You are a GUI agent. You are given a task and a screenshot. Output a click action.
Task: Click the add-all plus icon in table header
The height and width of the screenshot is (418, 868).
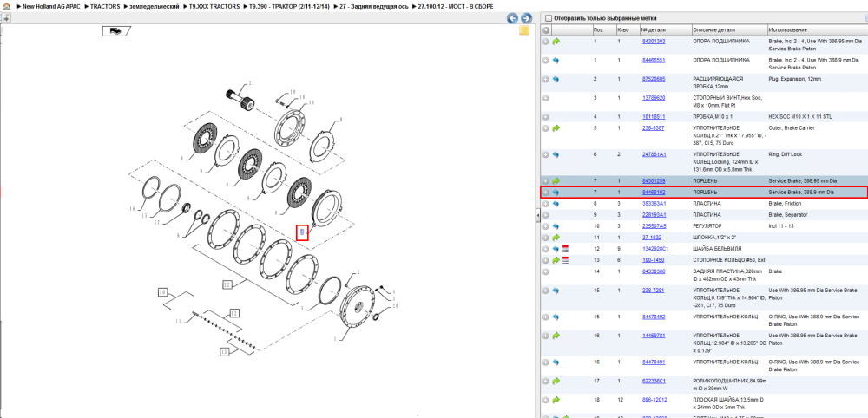click(546, 29)
